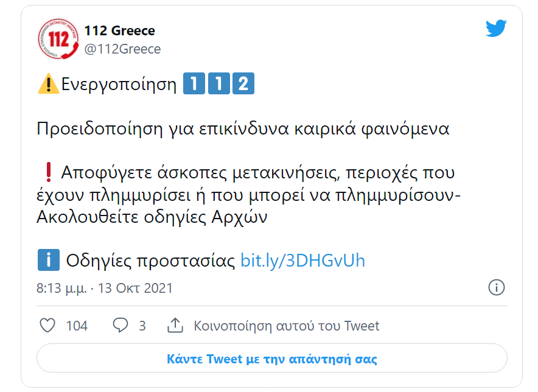Click the share upload arrow icon
This screenshot has width=538, height=392.
click(175, 326)
